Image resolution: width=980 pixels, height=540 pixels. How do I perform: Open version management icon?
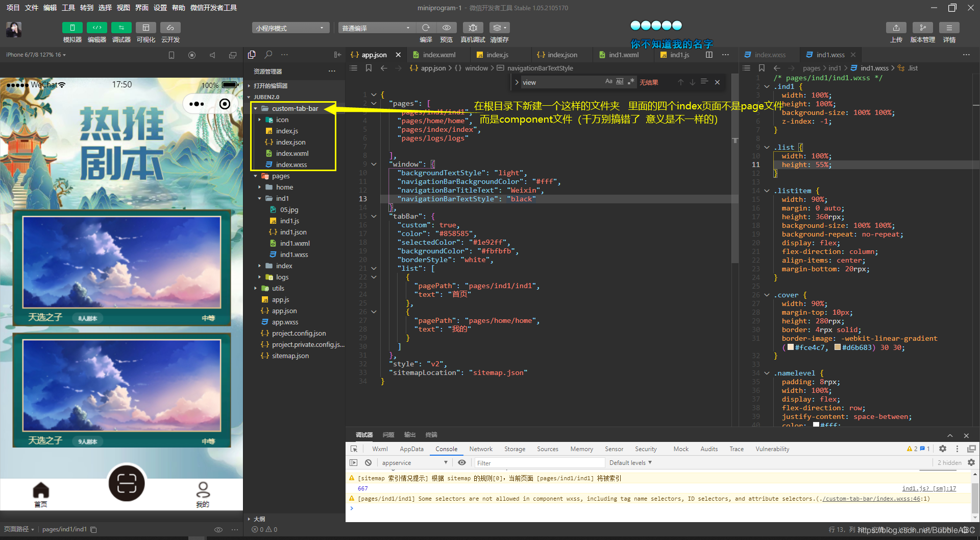922,28
